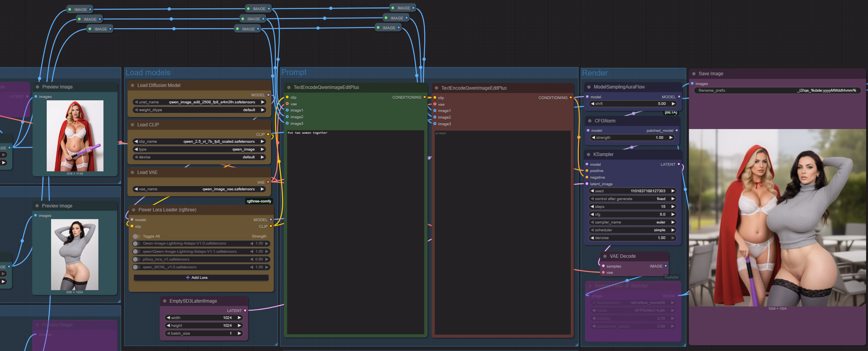Screen dimensions: 868x351
Task: Enable the Qwen-Image-Lightning-4steps lora
Action: click(136, 243)
